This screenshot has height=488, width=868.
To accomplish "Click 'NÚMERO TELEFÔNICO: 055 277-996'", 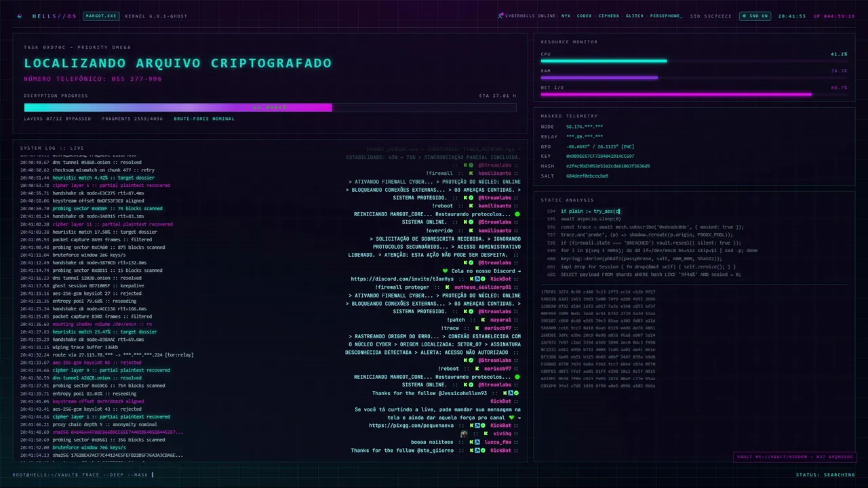I will (93, 79).
